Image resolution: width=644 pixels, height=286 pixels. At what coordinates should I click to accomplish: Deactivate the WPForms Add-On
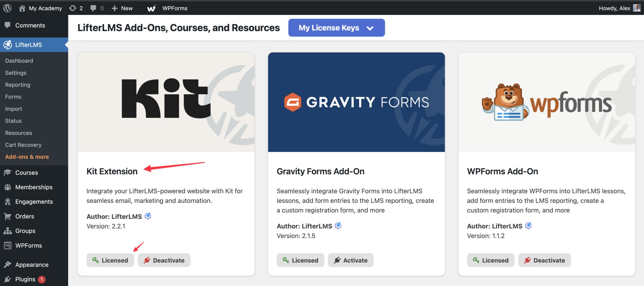click(544, 260)
